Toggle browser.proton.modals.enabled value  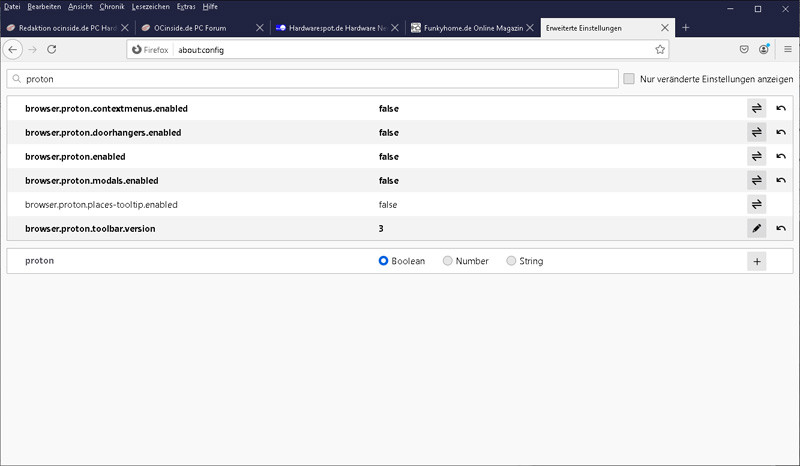coord(757,180)
